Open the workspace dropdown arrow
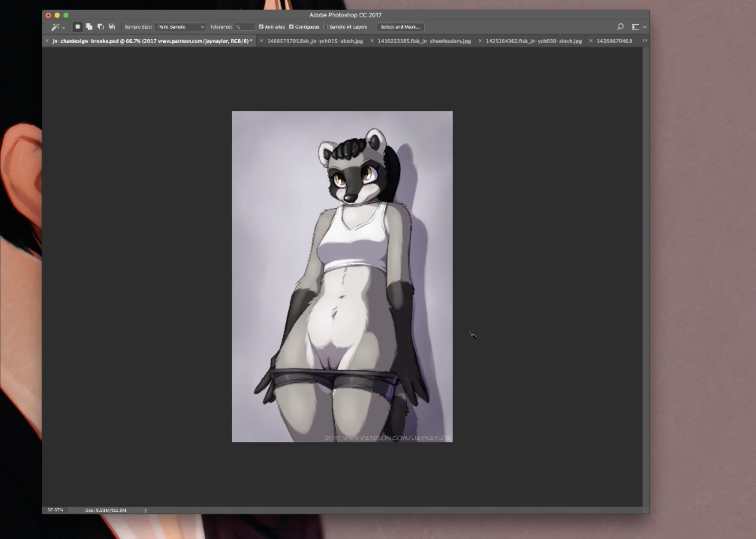Screen dimensions: 756x539 tap(645, 27)
